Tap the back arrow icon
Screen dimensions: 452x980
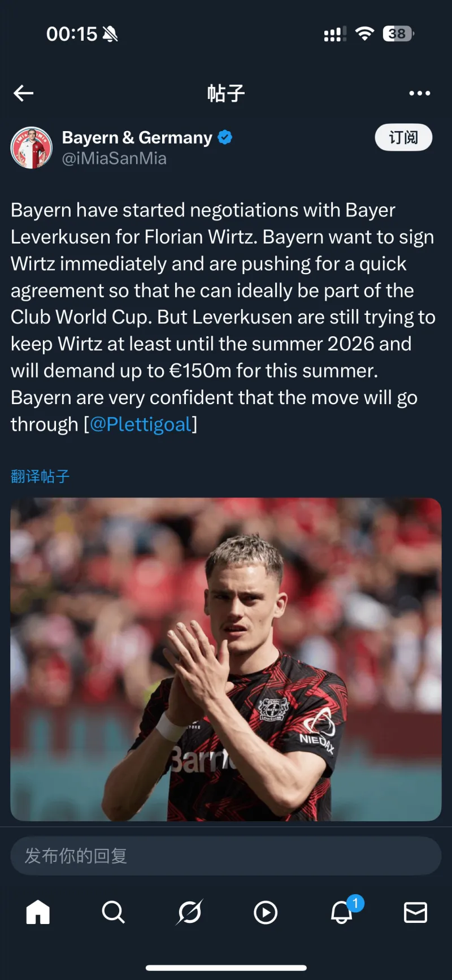pos(24,93)
